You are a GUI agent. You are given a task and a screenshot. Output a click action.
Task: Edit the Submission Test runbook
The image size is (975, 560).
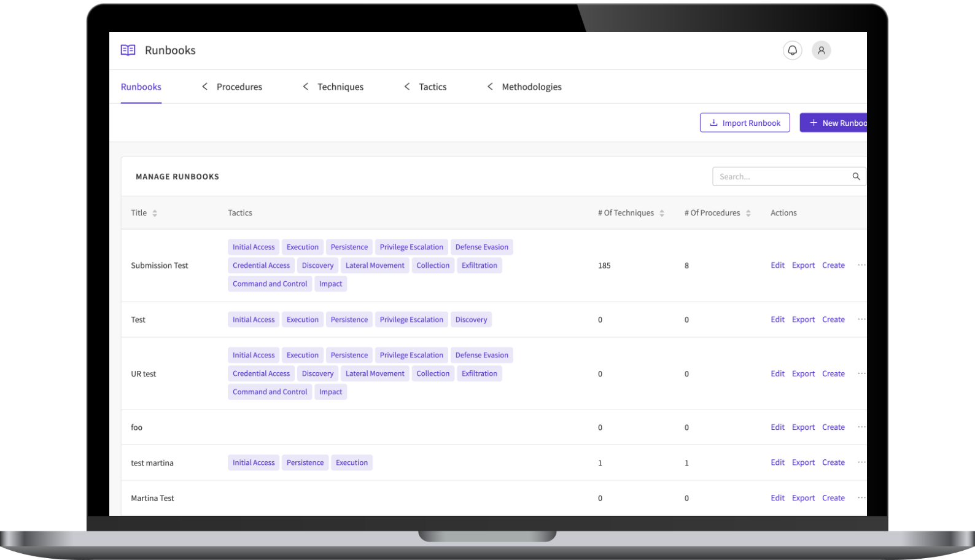[x=777, y=265]
